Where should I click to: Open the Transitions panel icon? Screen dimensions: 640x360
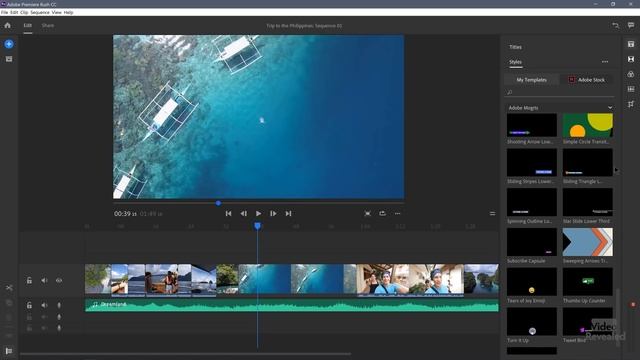[x=631, y=59]
